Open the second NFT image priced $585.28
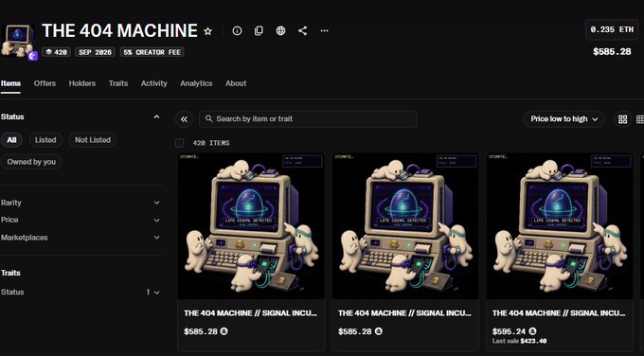The width and height of the screenshot is (644, 356). 405,226
